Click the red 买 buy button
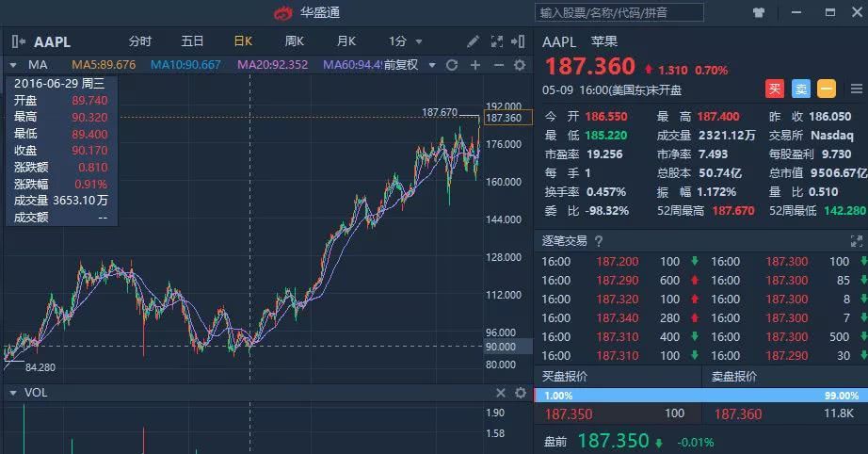868x454 pixels. tap(775, 89)
